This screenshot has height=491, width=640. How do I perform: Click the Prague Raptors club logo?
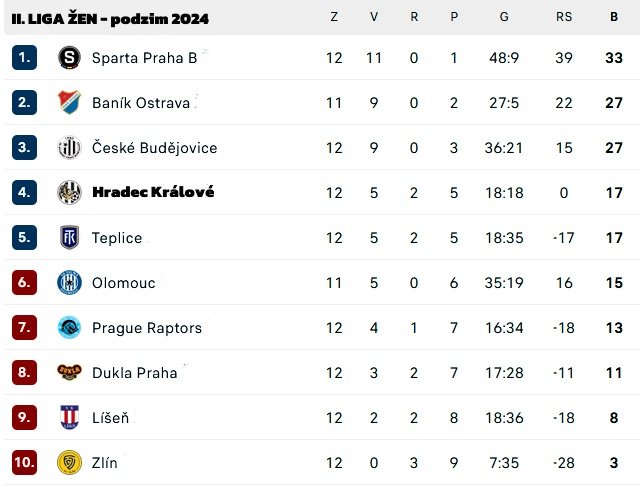pyautogui.click(x=69, y=328)
